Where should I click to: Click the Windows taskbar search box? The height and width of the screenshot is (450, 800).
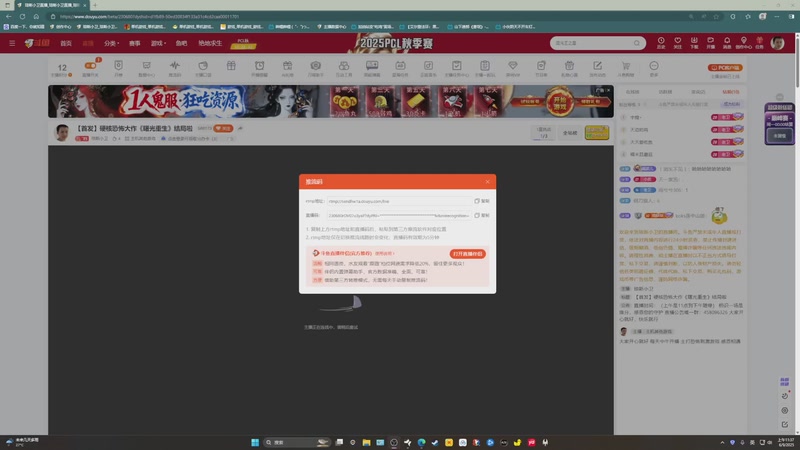(296, 442)
